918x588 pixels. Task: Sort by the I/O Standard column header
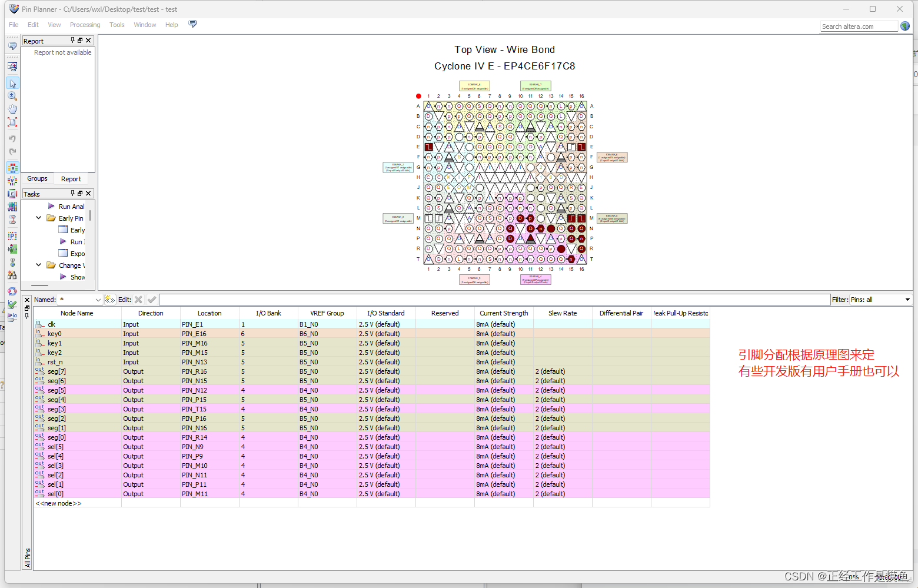coord(386,313)
